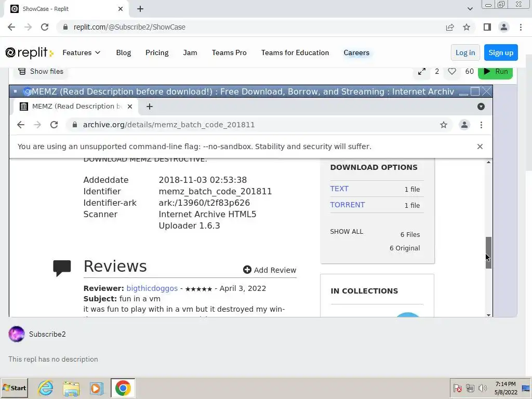
Task: Click Add Review link
Action: point(270,270)
